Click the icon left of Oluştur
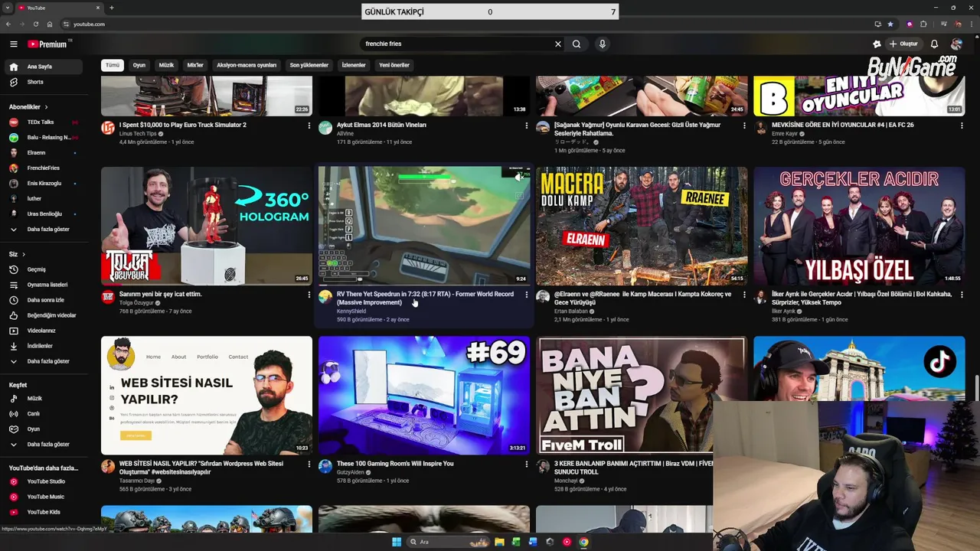This screenshot has width=980, height=551. (x=877, y=44)
